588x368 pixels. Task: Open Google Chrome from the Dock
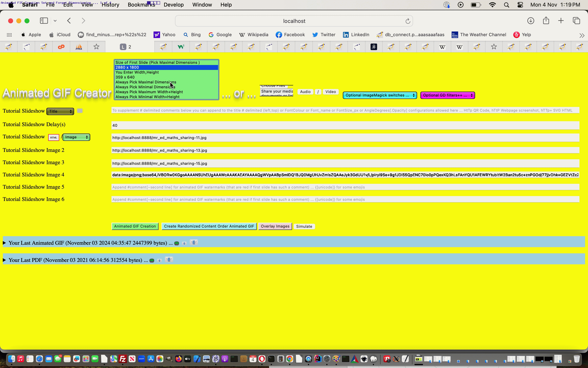pos(290,359)
